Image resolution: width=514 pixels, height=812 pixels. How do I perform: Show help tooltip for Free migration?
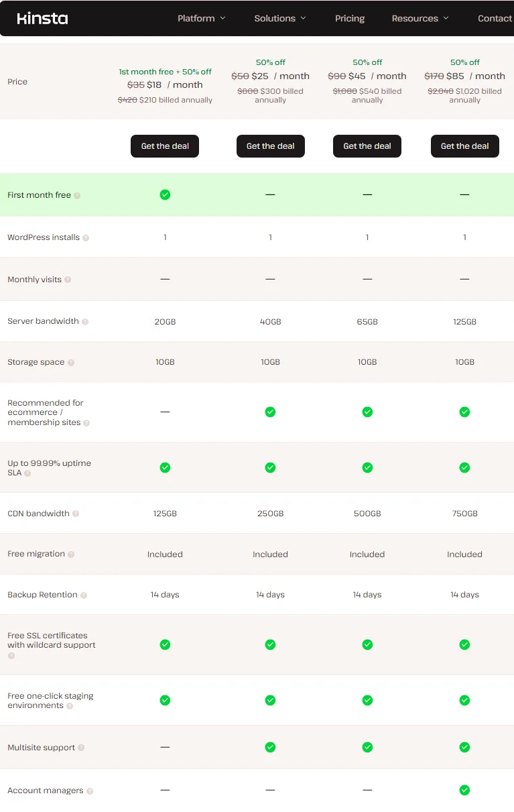71,555
